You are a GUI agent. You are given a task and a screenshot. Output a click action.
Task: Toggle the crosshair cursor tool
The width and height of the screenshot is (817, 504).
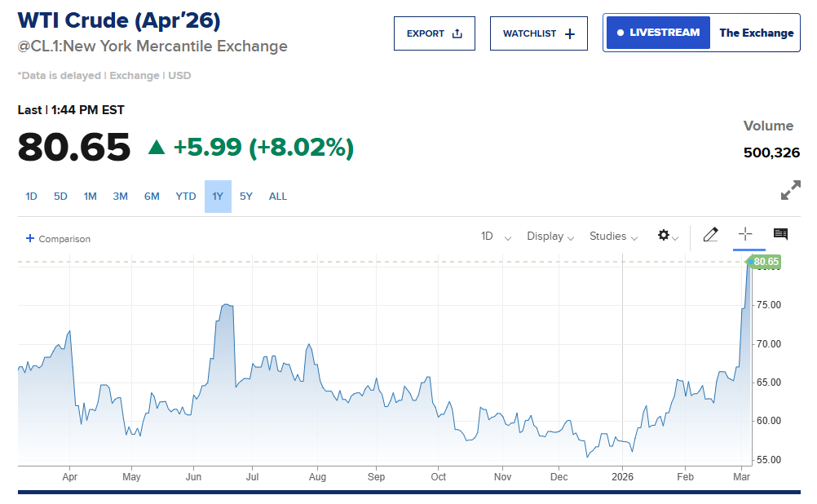point(745,234)
